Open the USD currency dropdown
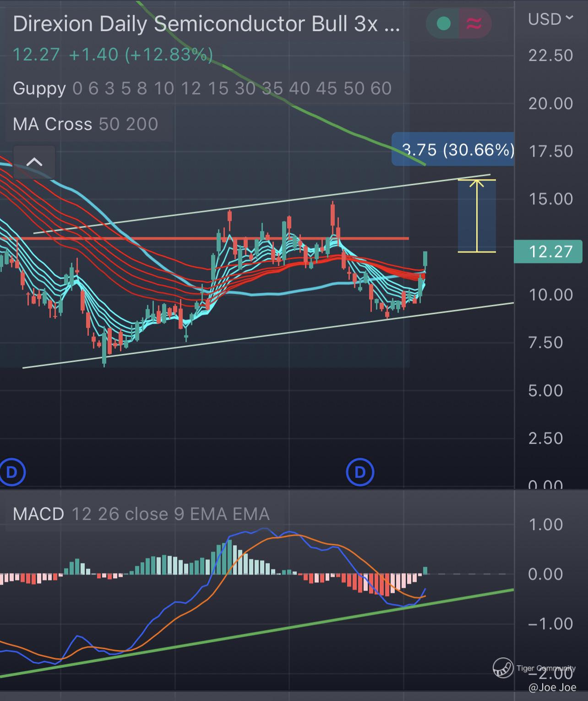Image resolution: width=588 pixels, height=701 pixels. [x=550, y=19]
